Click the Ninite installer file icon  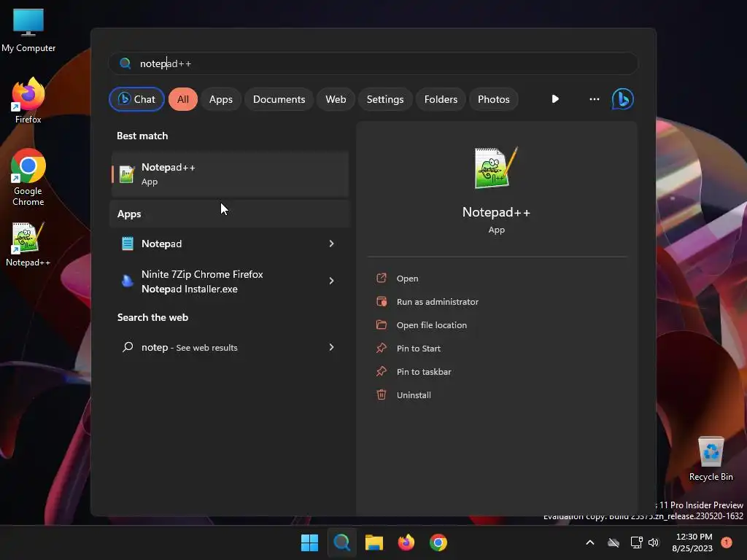click(127, 281)
